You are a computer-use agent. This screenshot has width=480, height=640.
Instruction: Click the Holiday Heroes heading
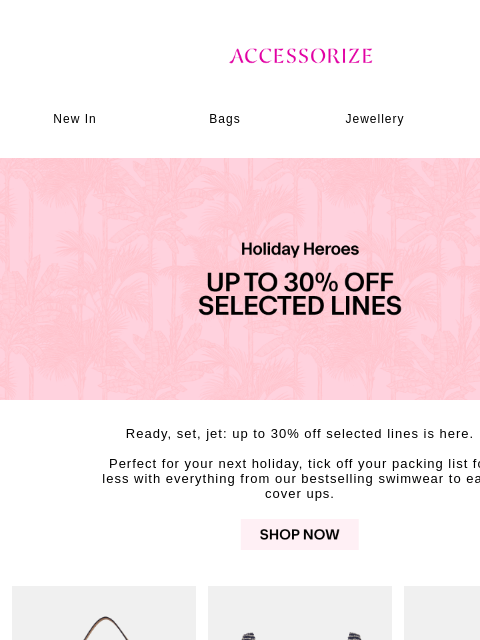point(300,249)
